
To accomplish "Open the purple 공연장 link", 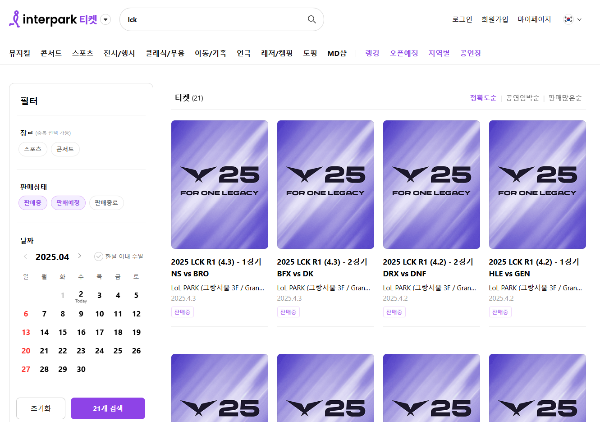I will (470, 53).
